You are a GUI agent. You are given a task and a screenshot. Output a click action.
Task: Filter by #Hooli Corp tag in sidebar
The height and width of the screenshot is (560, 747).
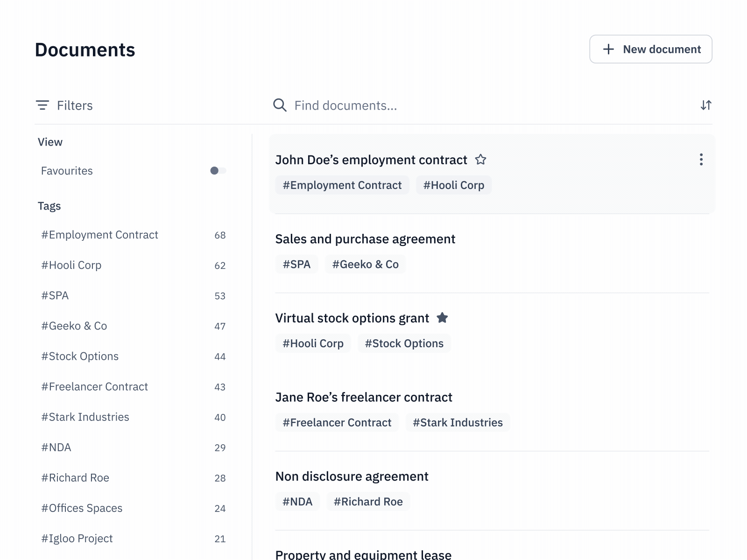71,265
